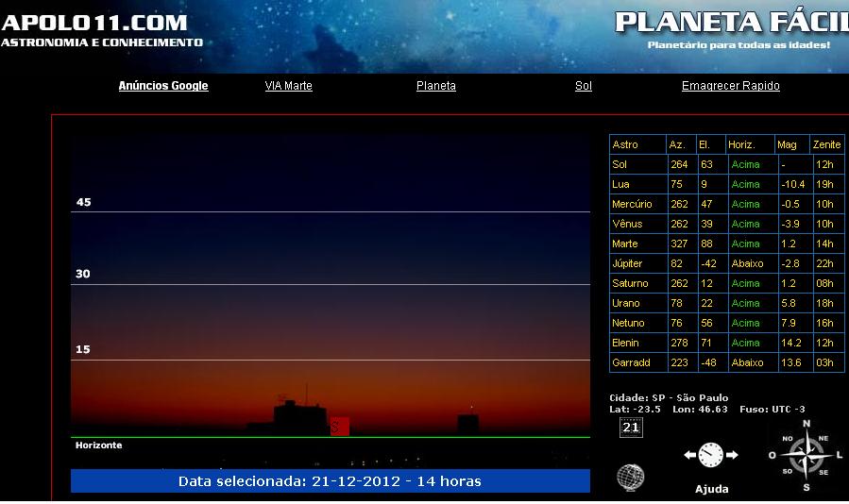Click Garradd's Abaixo horizon status
The height and width of the screenshot is (504, 849).
pyautogui.click(x=747, y=362)
